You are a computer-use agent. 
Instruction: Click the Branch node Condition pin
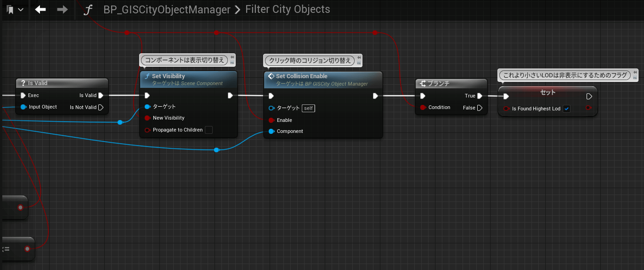(x=423, y=108)
